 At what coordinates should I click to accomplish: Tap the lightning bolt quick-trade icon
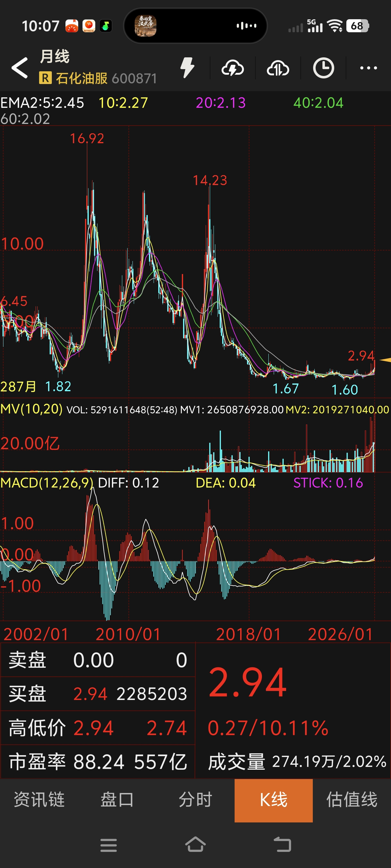pos(187,68)
